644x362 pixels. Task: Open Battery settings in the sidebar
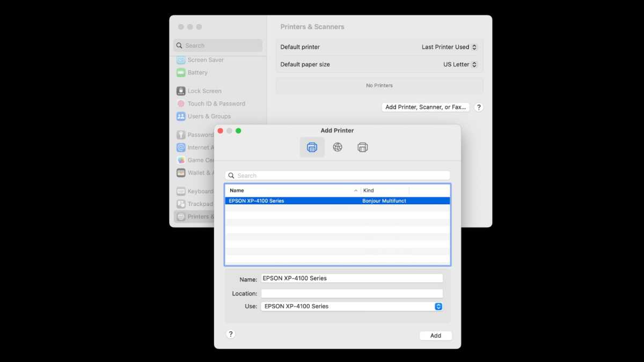192,72
